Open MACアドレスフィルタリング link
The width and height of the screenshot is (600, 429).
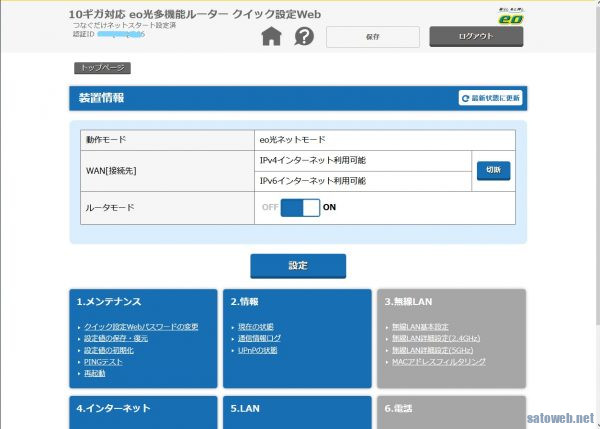(x=438, y=362)
